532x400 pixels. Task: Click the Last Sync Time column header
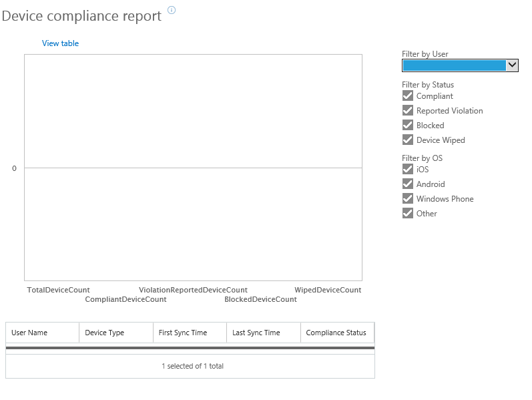(256, 333)
